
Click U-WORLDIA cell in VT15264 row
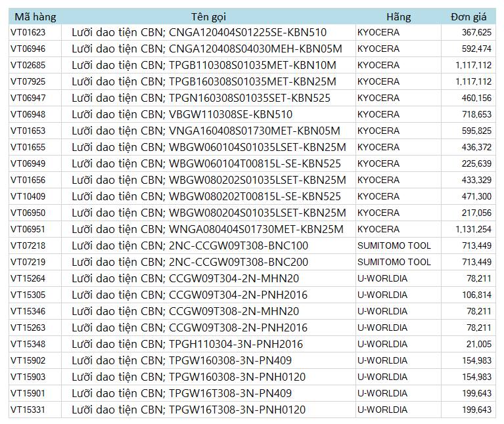coord(399,278)
